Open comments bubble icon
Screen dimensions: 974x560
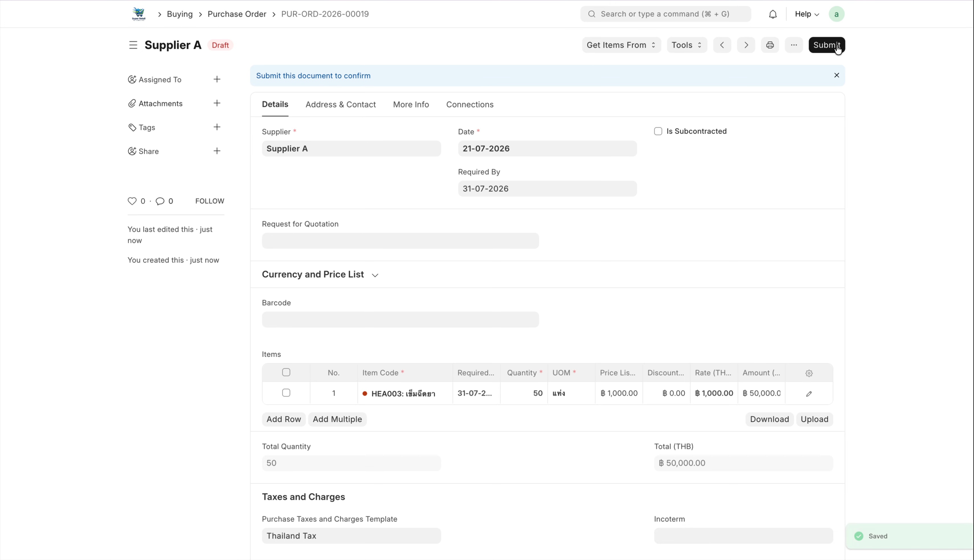(160, 201)
